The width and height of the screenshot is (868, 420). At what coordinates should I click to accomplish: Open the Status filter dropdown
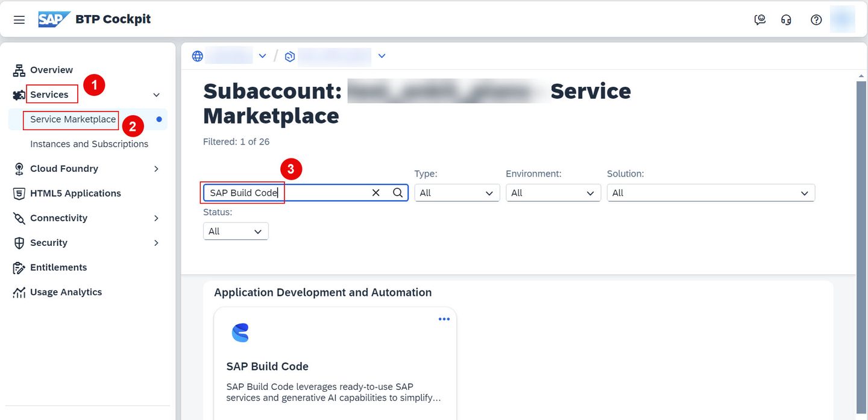pos(236,231)
